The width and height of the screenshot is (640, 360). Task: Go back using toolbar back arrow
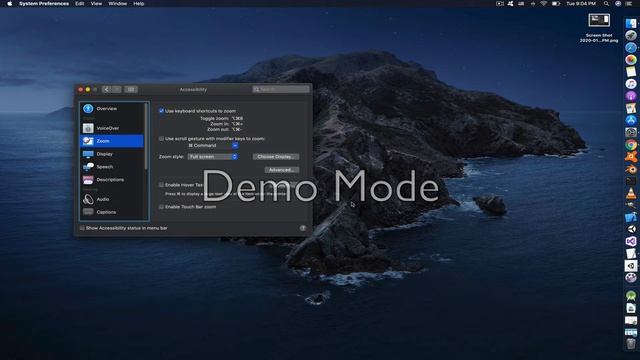point(106,89)
